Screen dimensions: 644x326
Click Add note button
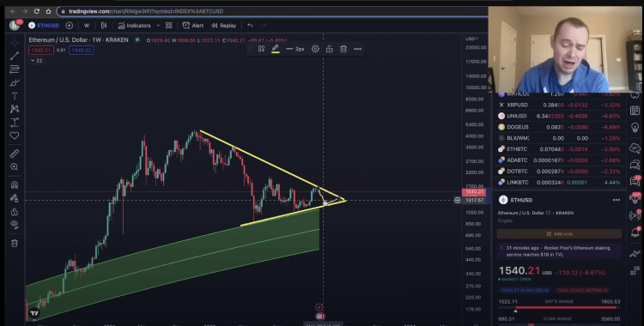(x=559, y=233)
